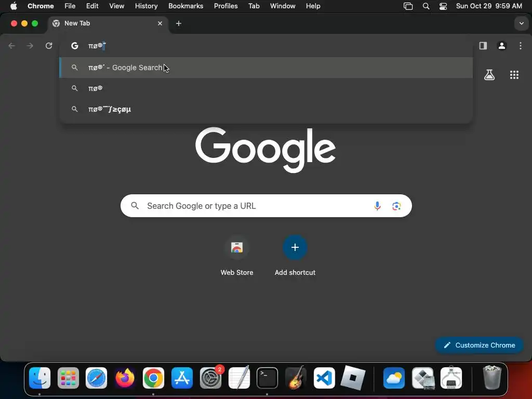Close the New Tab tab
Image resolution: width=532 pixels, height=399 pixels.
(160, 23)
